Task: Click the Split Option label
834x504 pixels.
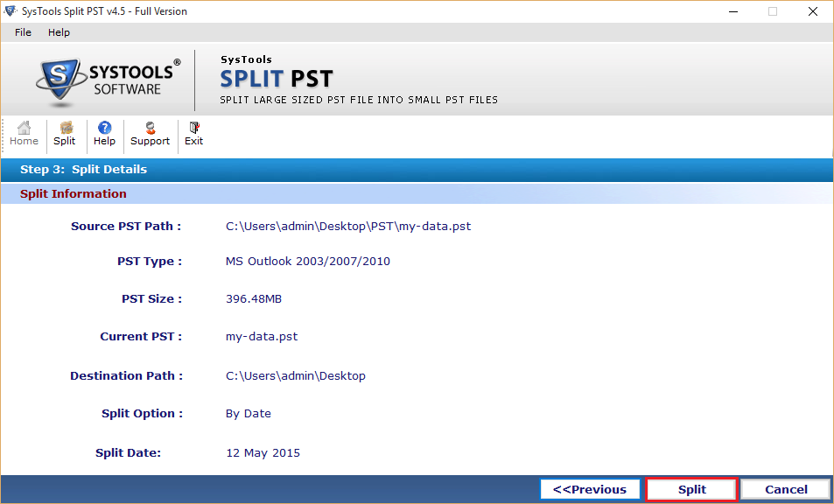Action: 142,414
